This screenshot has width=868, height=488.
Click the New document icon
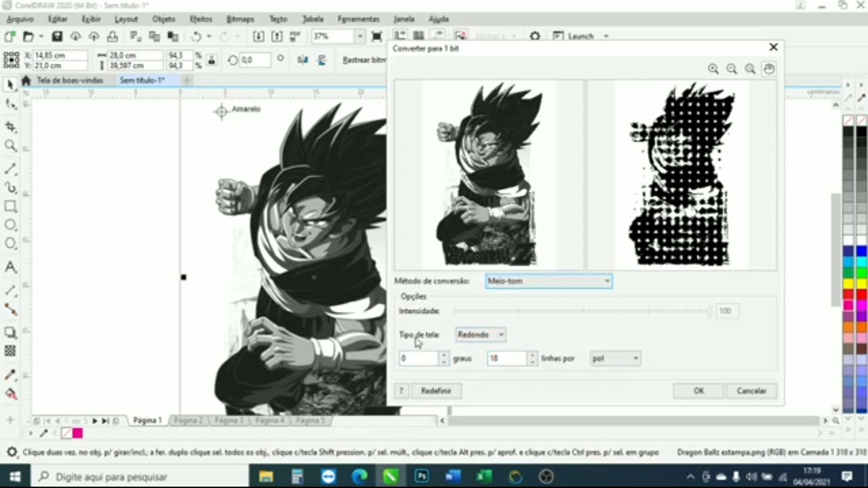click(9, 36)
